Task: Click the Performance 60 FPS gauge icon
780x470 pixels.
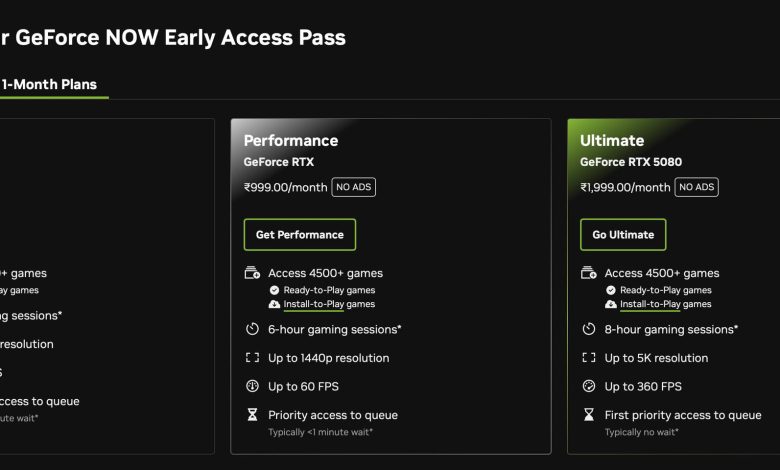Action: (252, 386)
